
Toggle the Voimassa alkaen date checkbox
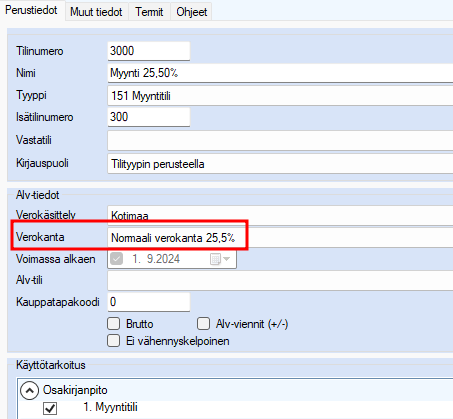[x=116, y=259]
